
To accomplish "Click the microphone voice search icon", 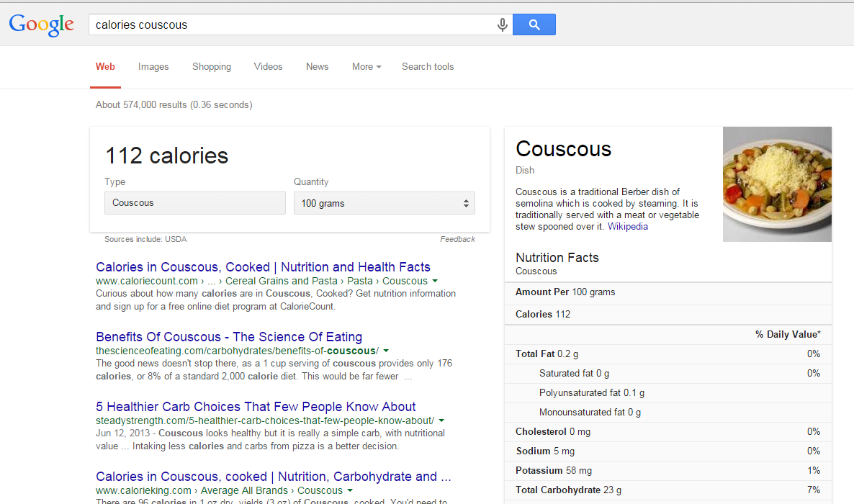I will (502, 24).
